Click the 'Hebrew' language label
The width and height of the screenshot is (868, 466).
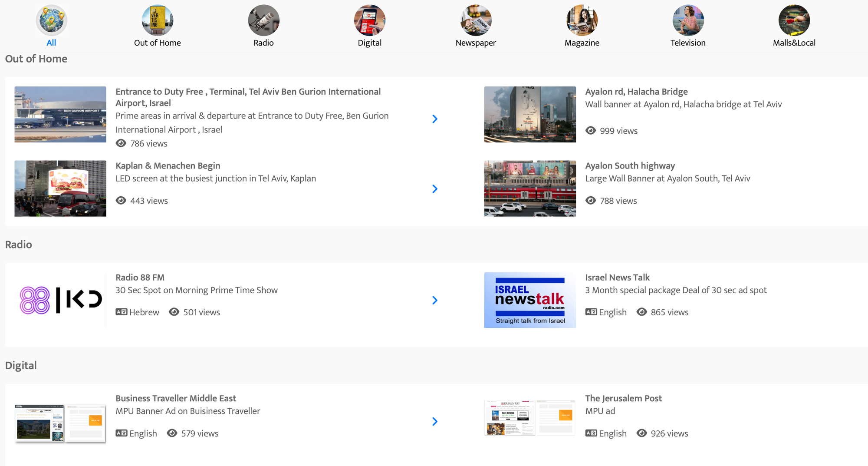(x=144, y=312)
